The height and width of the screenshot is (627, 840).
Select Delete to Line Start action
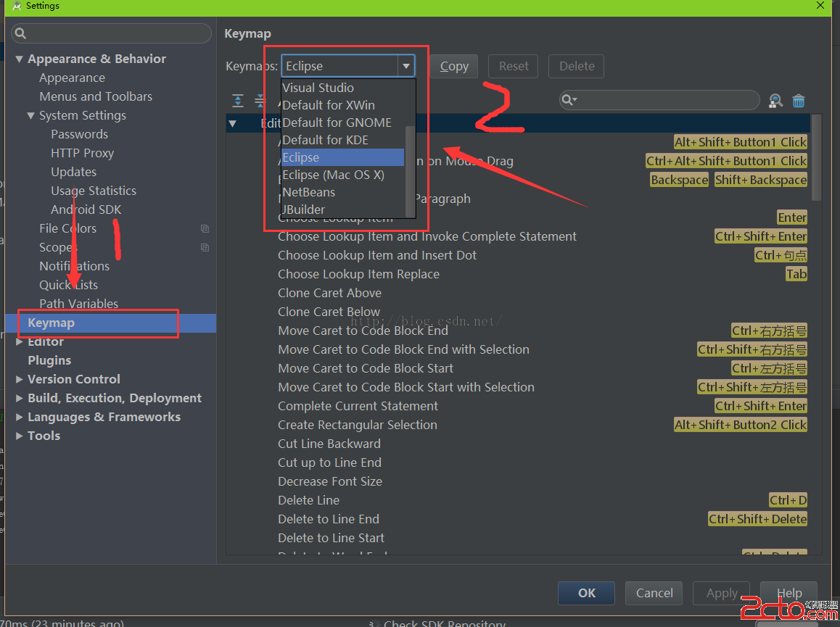click(x=331, y=538)
